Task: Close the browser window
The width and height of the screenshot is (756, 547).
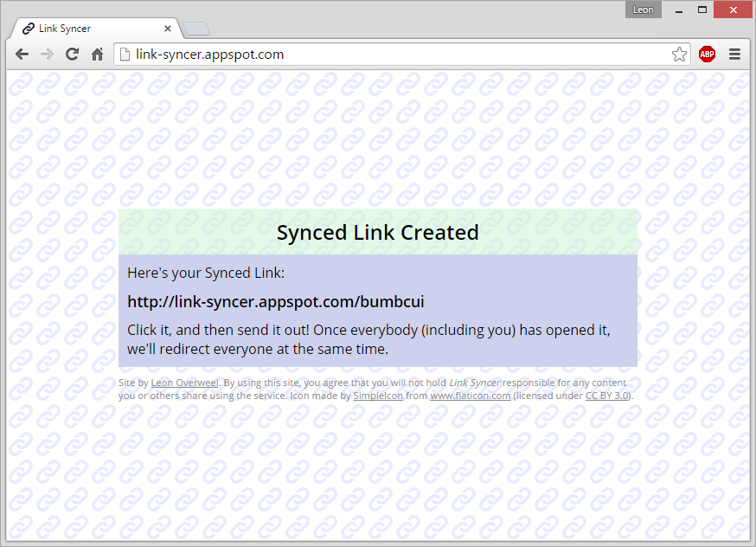Action: pyautogui.click(x=734, y=10)
